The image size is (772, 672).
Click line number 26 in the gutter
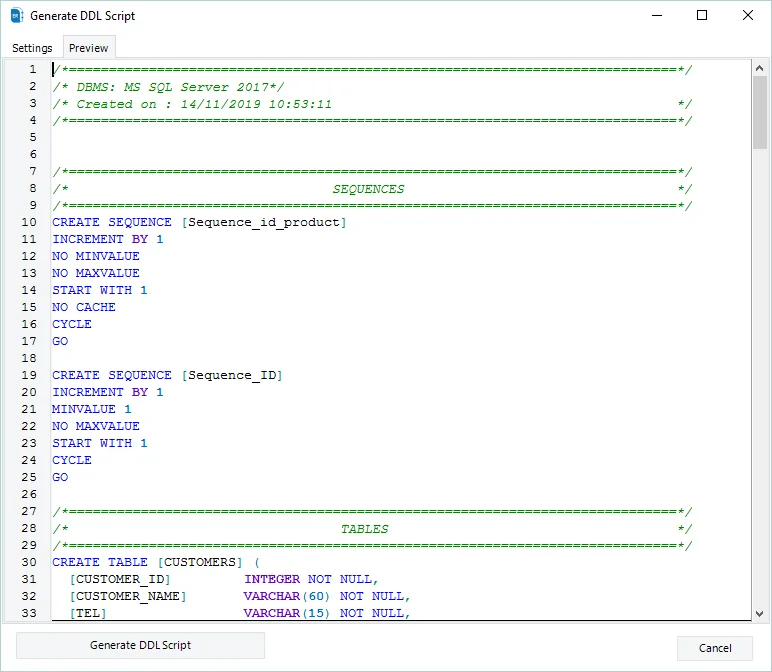[29, 494]
